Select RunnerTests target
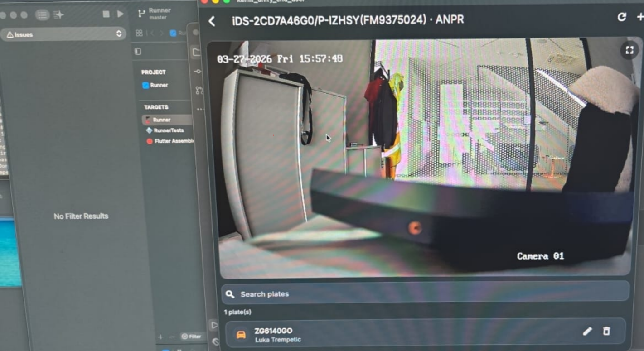 pyautogui.click(x=168, y=130)
